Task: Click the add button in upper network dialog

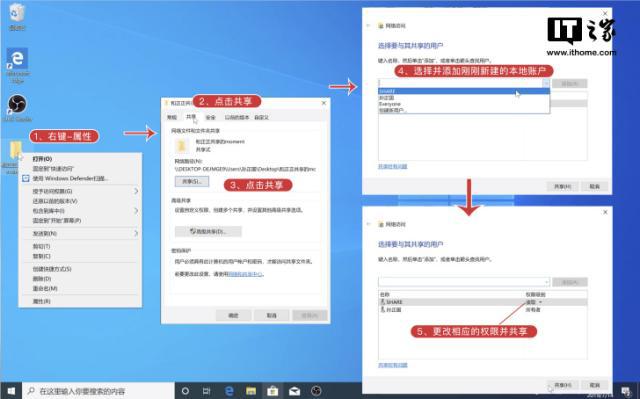Action: [x=570, y=83]
